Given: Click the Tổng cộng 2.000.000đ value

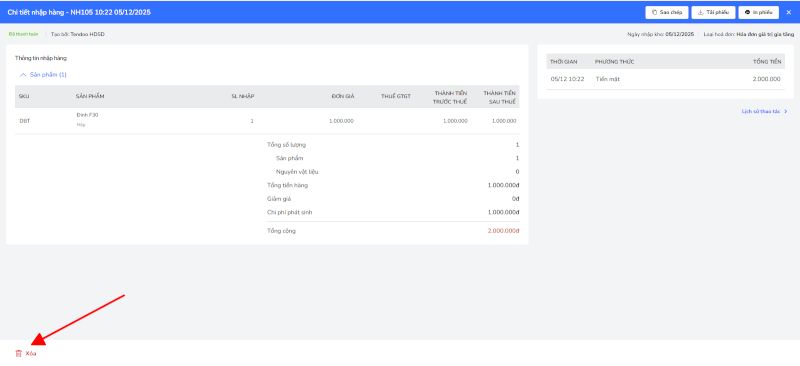Looking at the screenshot, I should (x=503, y=231).
